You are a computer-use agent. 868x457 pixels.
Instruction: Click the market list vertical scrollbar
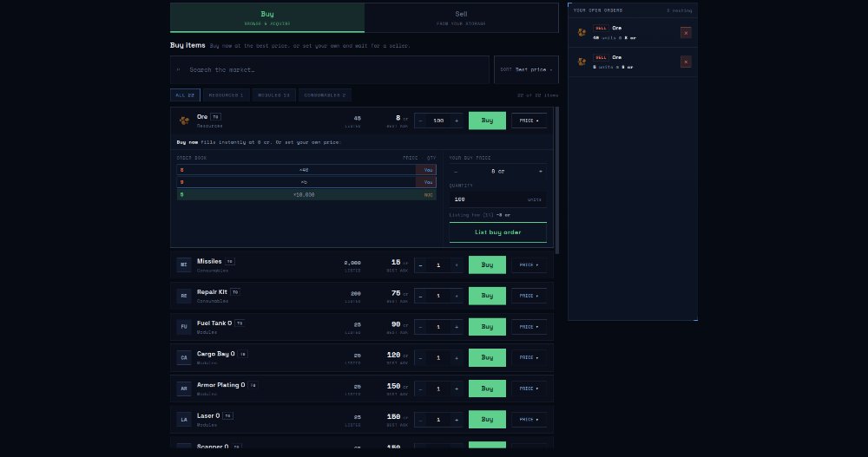point(557,180)
